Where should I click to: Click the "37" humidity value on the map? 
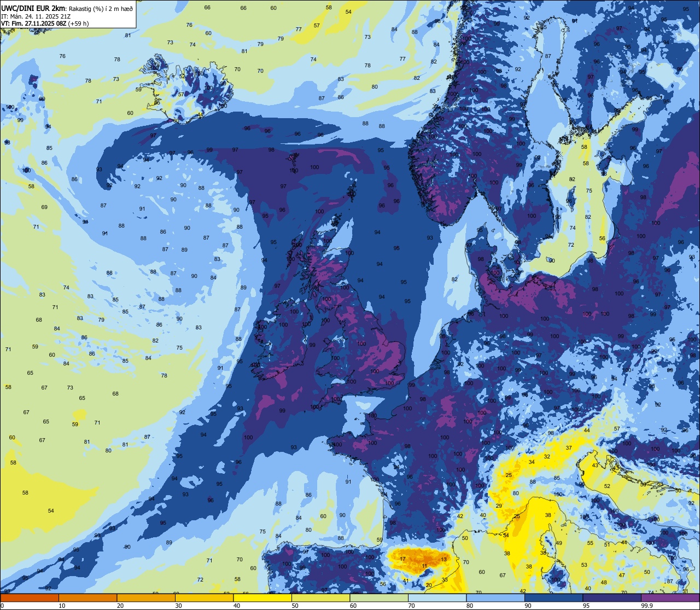click(569, 448)
